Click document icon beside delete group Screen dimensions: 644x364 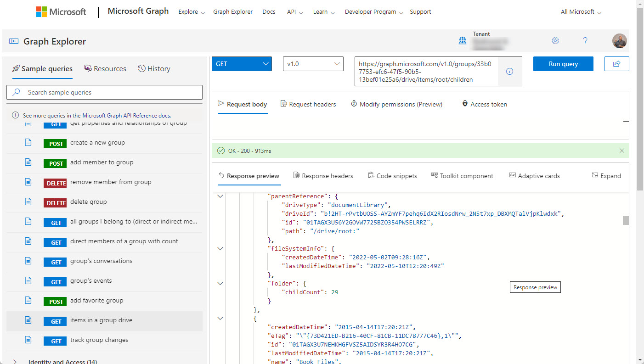(28, 202)
